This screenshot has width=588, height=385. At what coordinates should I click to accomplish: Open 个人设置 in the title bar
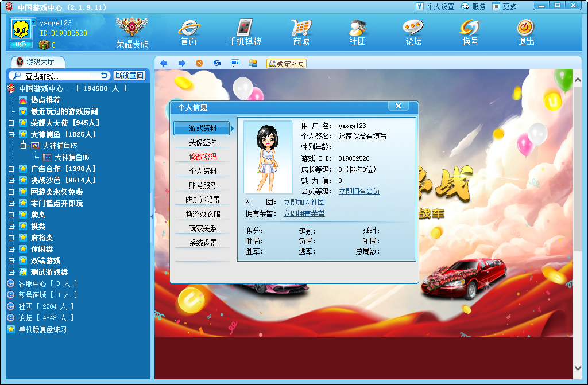coord(435,7)
